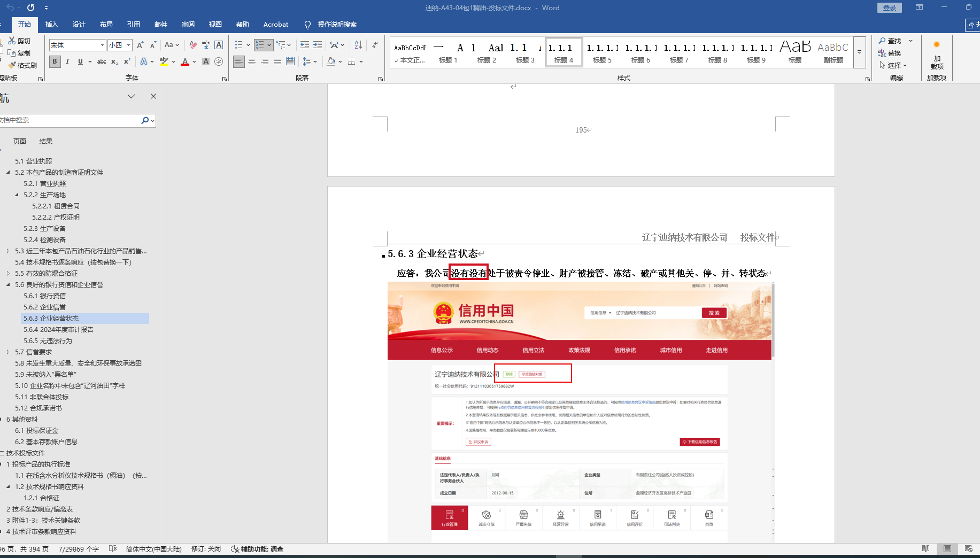Image resolution: width=980 pixels, height=558 pixels.
Task: Decrease paragraph indent
Action: click(x=305, y=45)
